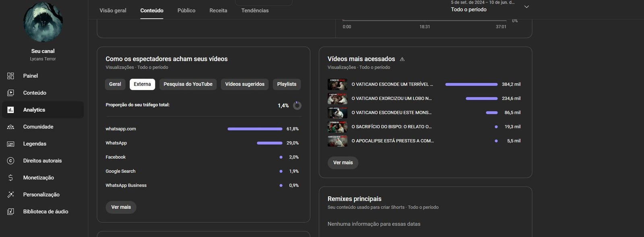Click the 18:31 chart time label
644x237 pixels.
coord(425,27)
